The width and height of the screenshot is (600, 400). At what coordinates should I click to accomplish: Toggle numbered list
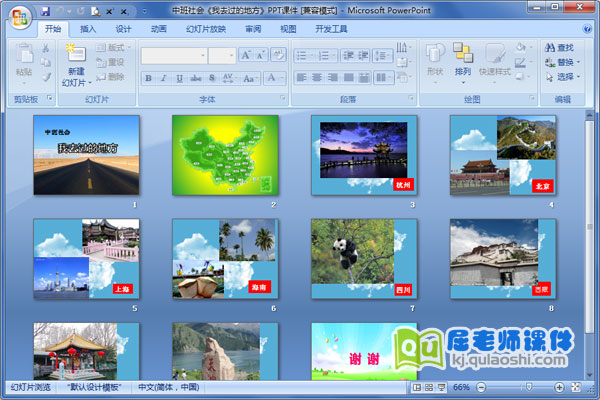tap(326, 56)
